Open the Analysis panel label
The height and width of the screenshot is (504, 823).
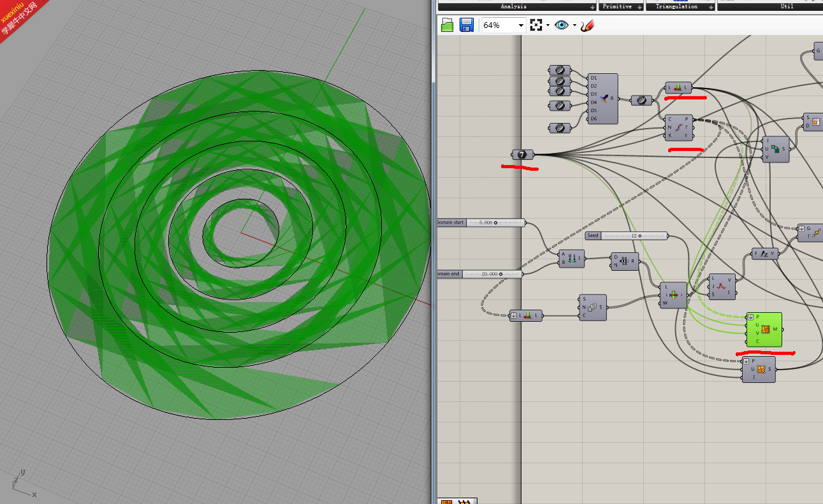514,6
